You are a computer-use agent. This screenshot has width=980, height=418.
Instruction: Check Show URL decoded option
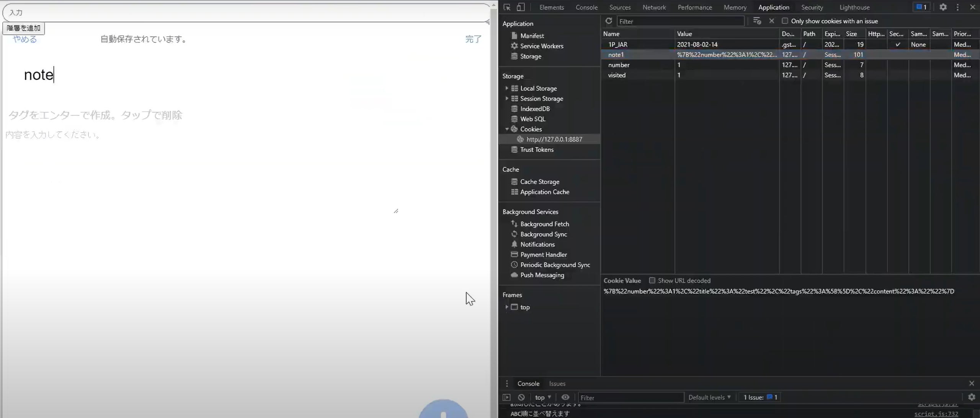[x=652, y=280]
